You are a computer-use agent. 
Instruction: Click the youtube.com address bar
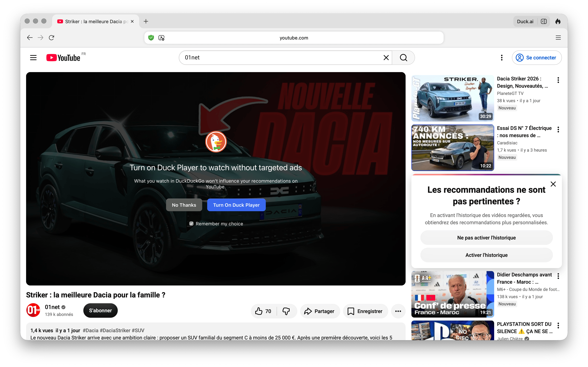click(294, 38)
